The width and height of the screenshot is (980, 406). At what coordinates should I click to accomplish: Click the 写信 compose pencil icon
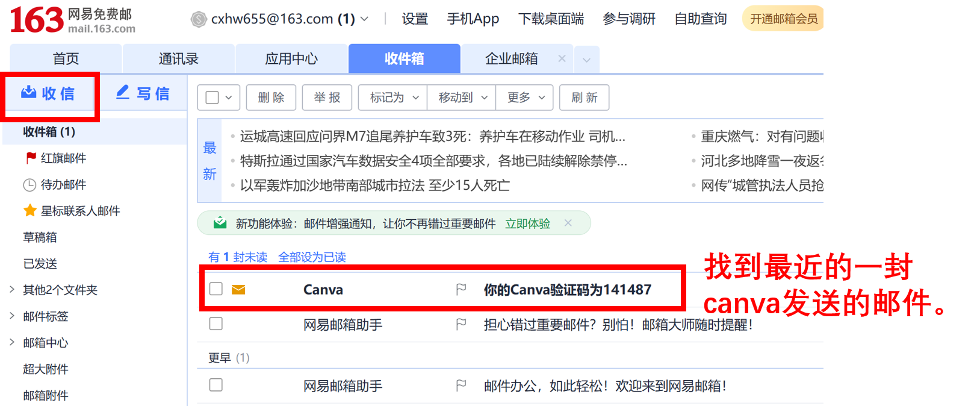click(123, 92)
